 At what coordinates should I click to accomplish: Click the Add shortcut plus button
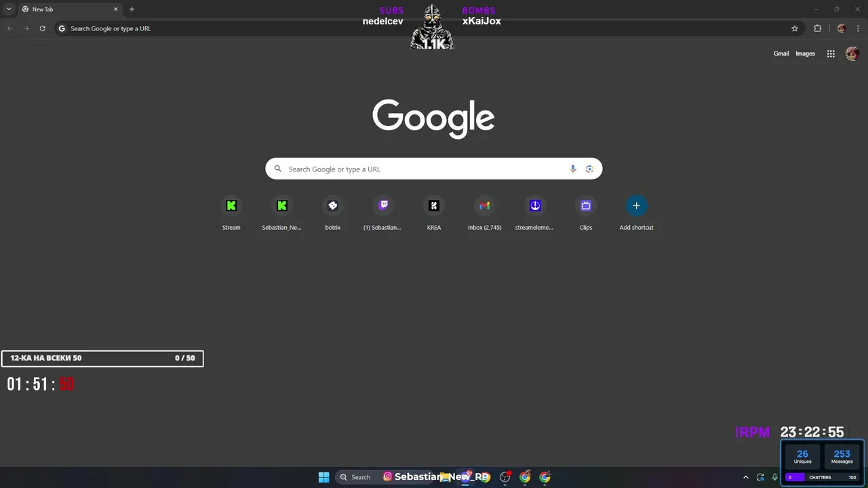tap(636, 205)
